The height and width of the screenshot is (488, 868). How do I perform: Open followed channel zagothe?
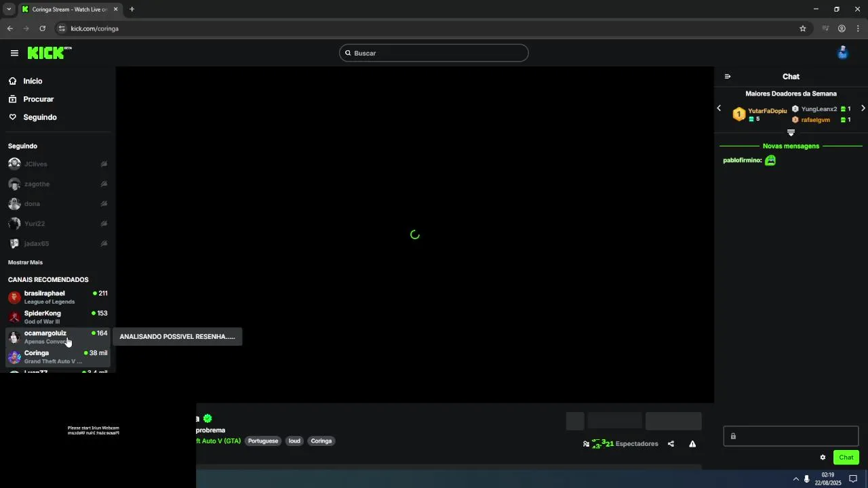point(58,184)
